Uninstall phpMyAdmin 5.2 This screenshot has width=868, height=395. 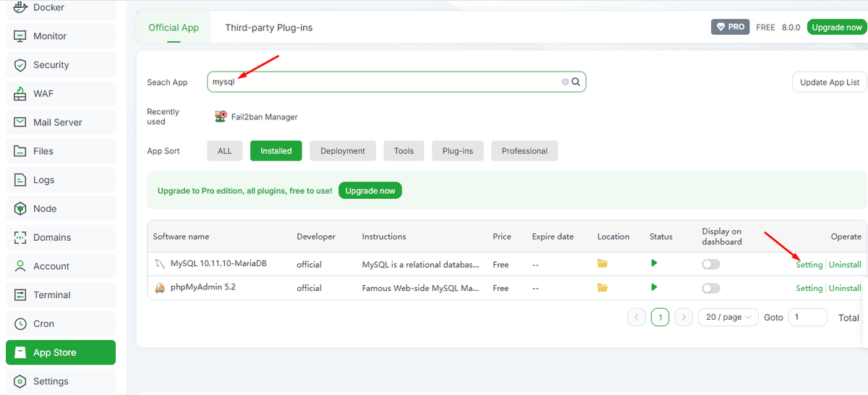pyautogui.click(x=845, y=288)
